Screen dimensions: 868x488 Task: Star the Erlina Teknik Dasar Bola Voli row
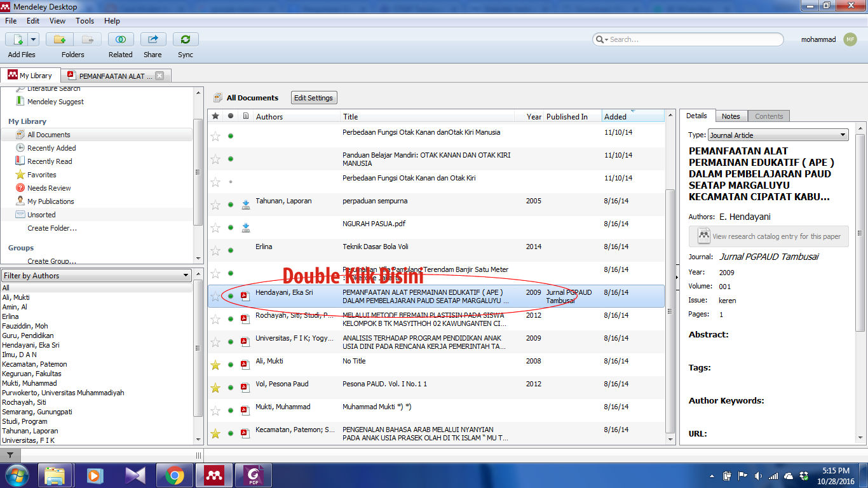click(x=215, y=250)
